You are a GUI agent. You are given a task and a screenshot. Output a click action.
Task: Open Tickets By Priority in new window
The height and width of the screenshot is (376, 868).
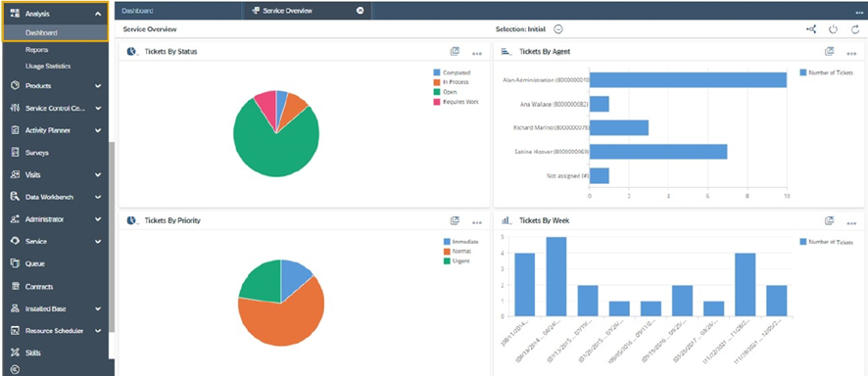click(455, 220)
